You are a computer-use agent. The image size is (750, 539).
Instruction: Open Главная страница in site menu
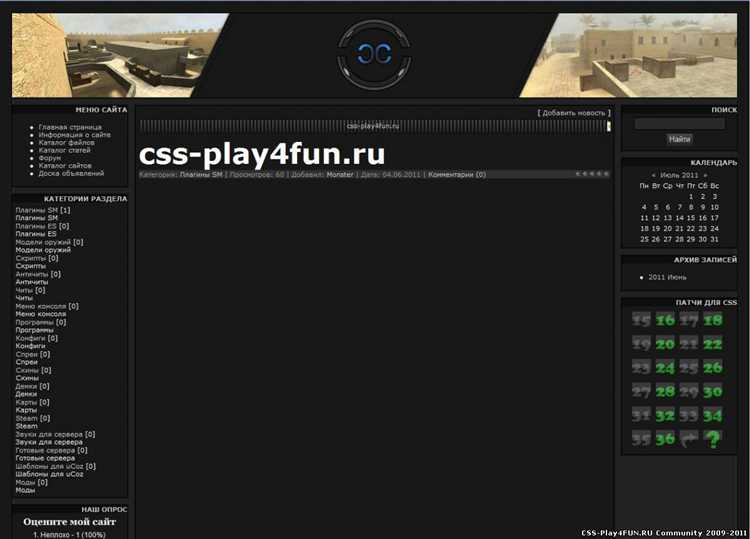pos(70,127)
